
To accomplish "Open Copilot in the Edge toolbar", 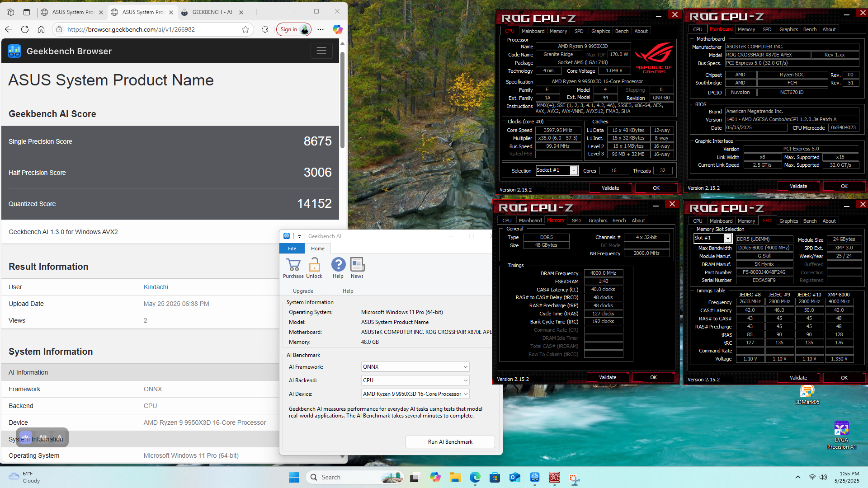I will (338, 29).
